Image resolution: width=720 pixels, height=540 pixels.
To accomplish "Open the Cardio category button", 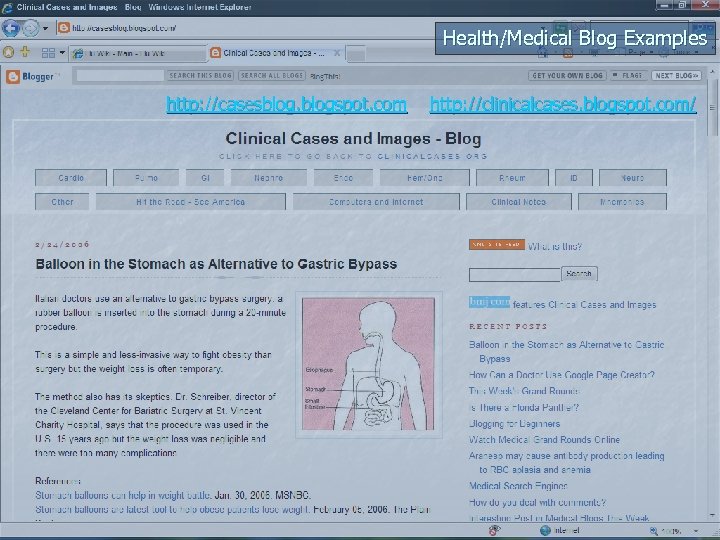I will point(71,178).
